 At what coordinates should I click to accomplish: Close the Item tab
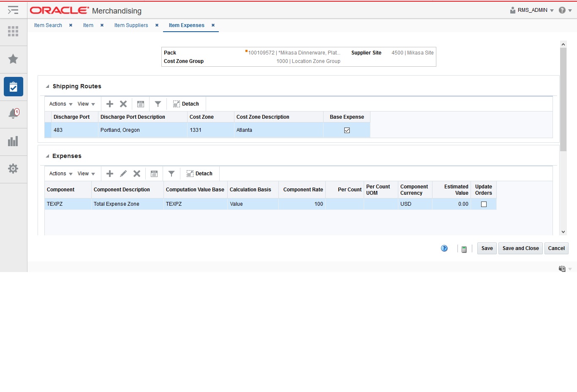pyautogui.click(x=102, y=25)
